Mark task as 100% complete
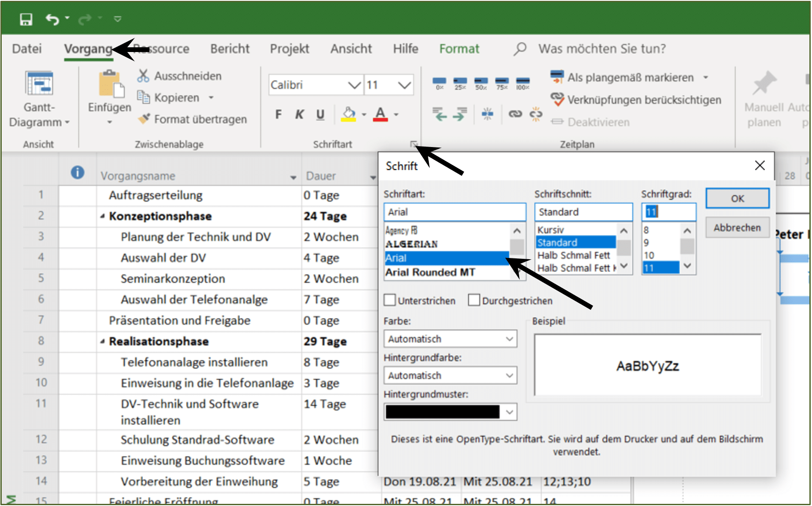The width and height of the screenshot is (812, 506). click(x=523, y=83)
